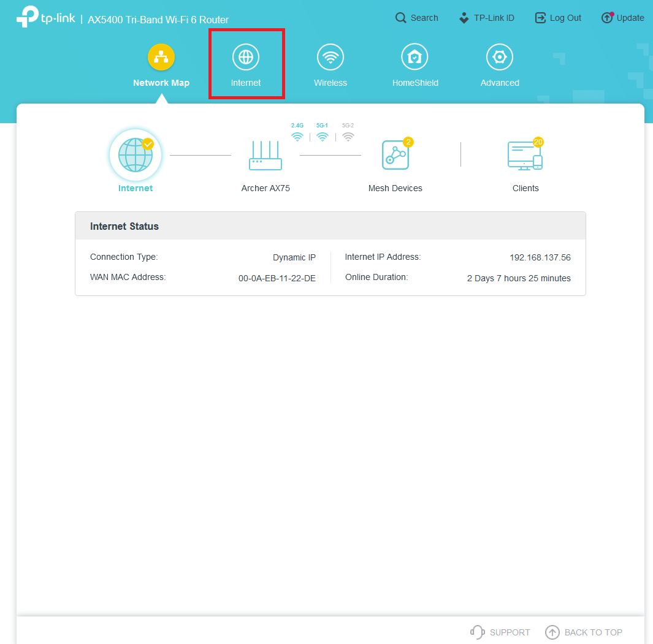This screenshot has height=644, width=653.
Task: Click the Network Map yellow icon
Action: coord(161,58)
